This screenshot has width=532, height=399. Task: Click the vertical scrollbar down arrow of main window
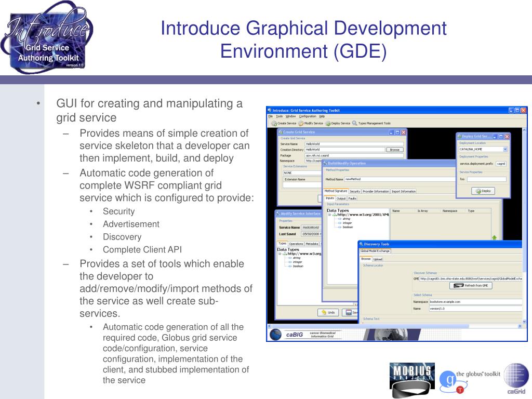[524, 321]
